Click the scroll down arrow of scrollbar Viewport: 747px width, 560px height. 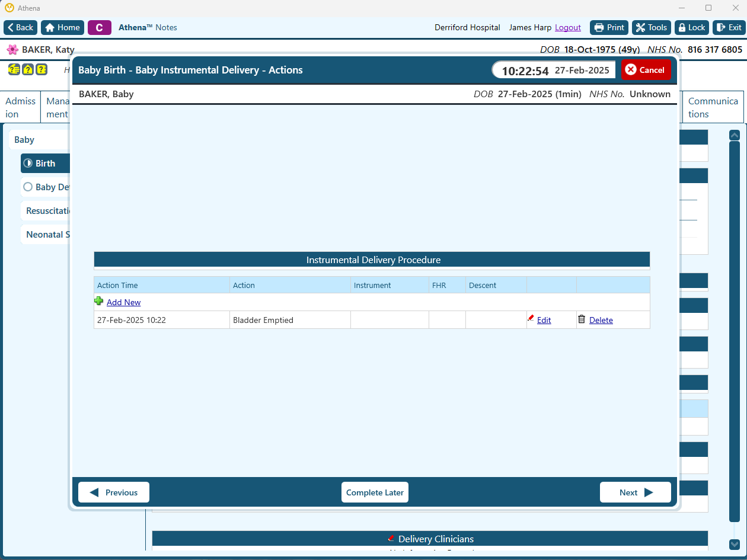pos(735,544)
